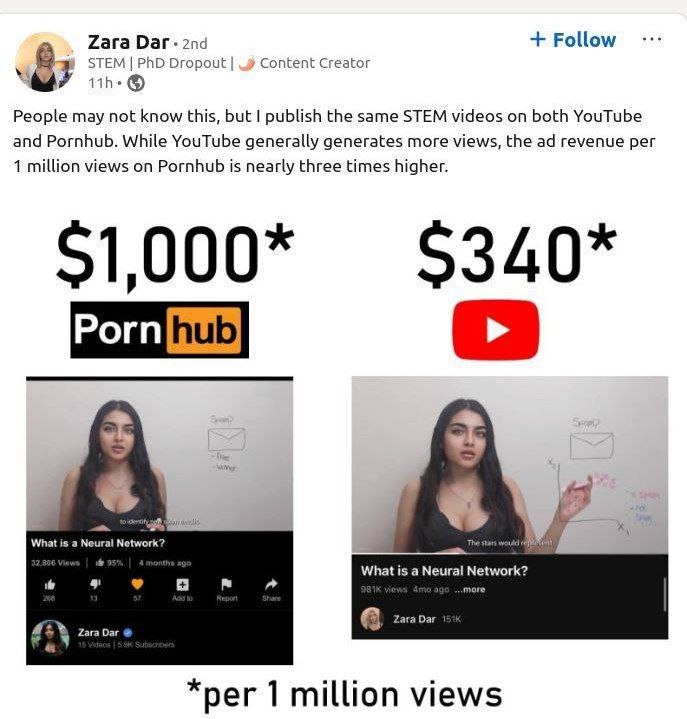687x719 pixels.
Task: Click the 95% like rating indicator
Action: 109,563
